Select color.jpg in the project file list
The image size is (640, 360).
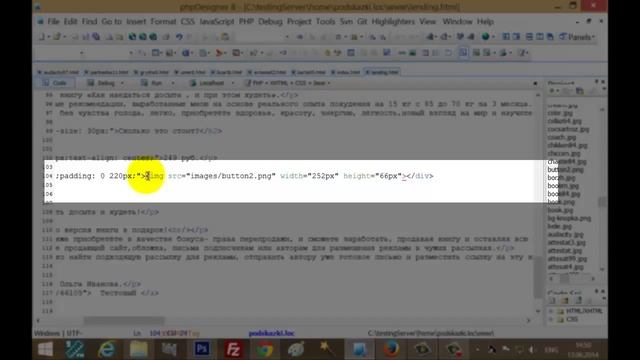(560, 113)
